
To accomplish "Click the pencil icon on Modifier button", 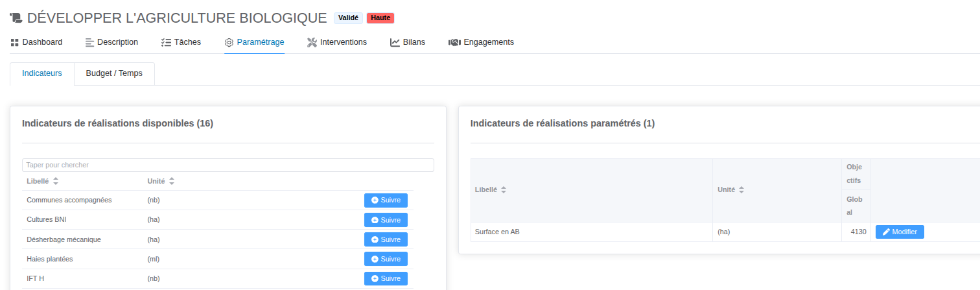I will [887, 232].
